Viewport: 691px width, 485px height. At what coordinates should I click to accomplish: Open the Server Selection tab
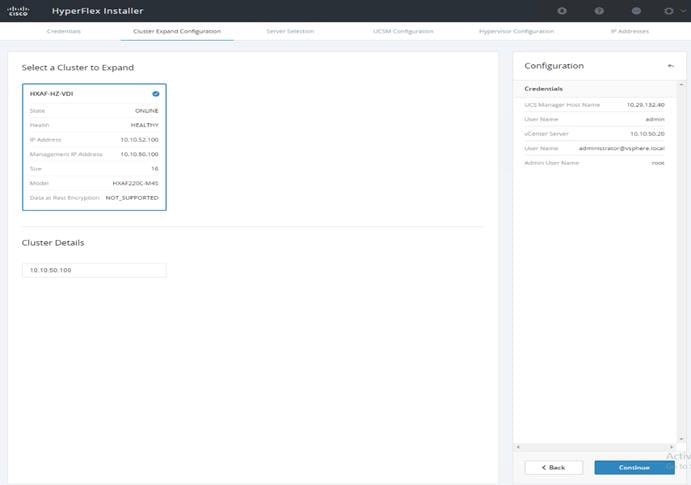coord(290,31)
